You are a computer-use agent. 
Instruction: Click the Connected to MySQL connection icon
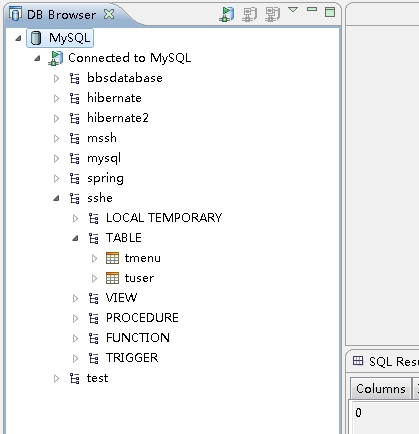(x=55, y=58)
